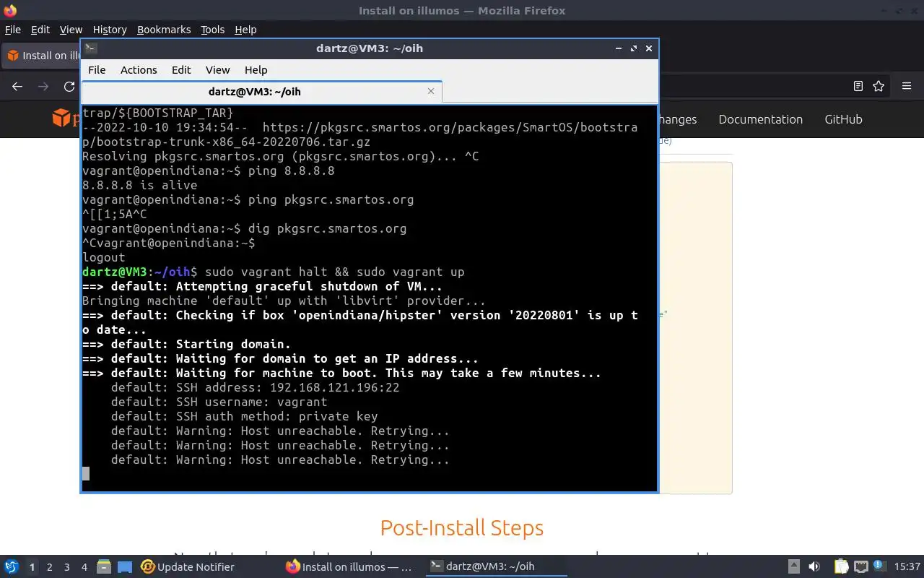Switch to virtual desktop 3
Image resolution: width=924 pixels, height=578 pixels.
(66, 567)
